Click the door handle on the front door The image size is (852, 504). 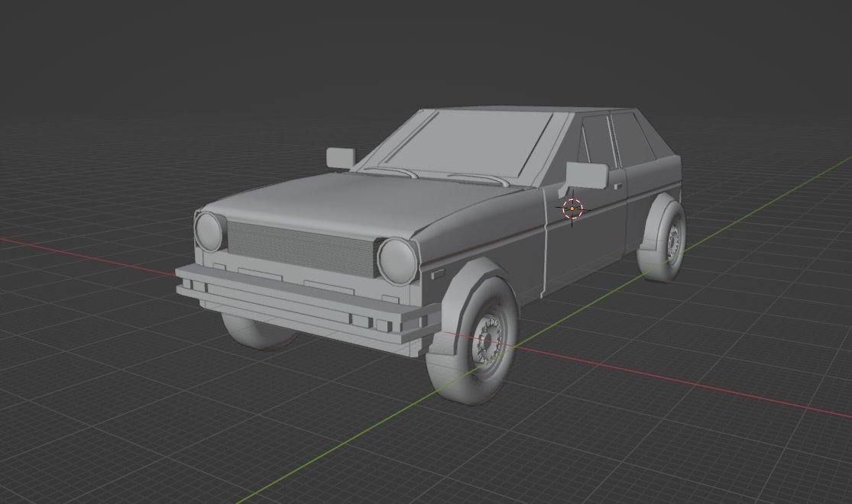pos(618,186)
